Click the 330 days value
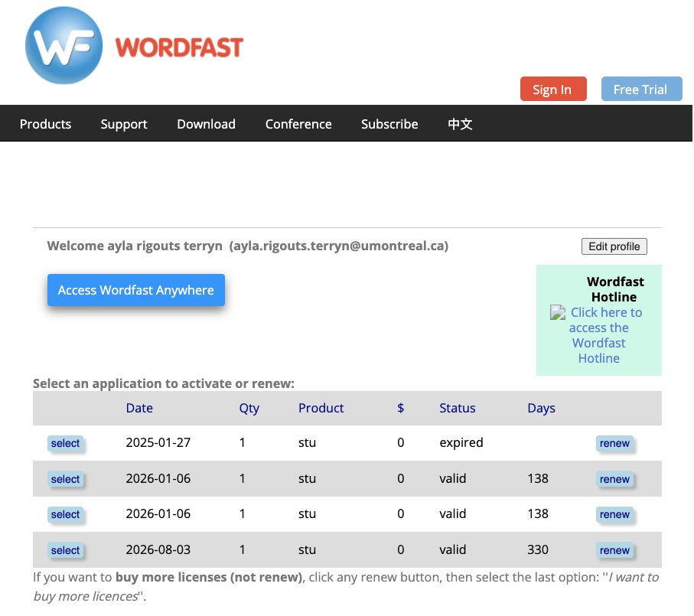This screenshot has height=616, width=694. point(538,549)
